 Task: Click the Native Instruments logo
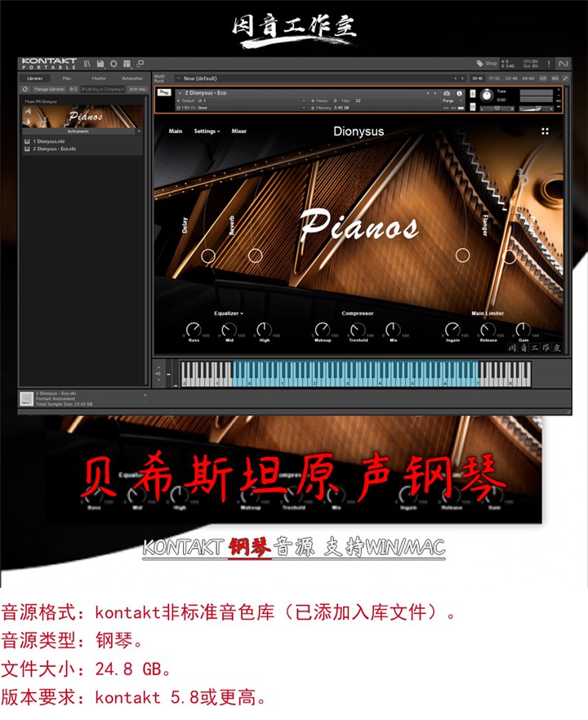point(563,64)
